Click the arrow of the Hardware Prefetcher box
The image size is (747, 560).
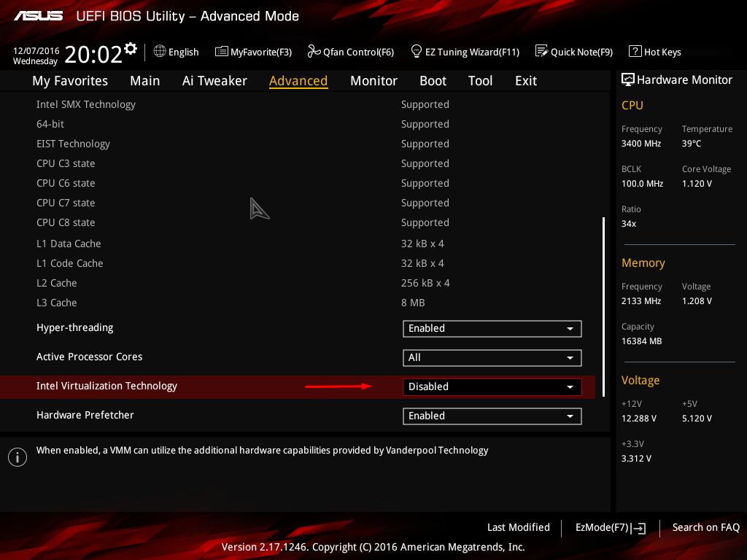(x=570, y=416)
